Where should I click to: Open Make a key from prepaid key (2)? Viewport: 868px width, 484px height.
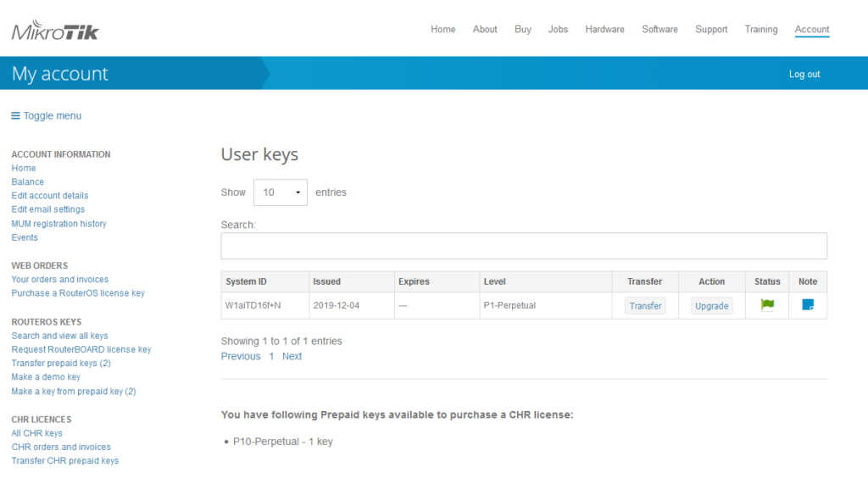(74, 391)
